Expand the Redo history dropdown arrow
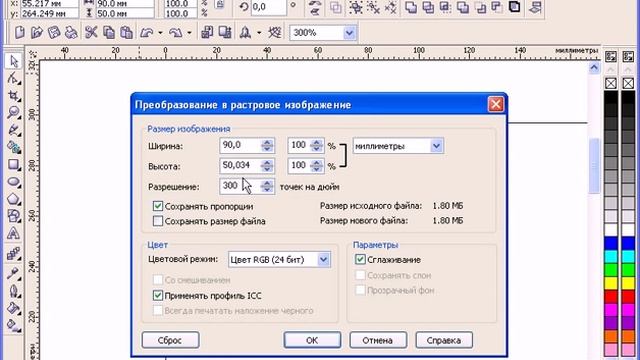 tap(189, 33)
